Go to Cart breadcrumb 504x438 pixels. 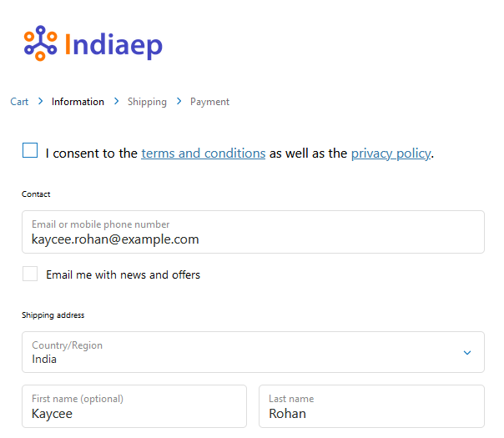point(19,102)
